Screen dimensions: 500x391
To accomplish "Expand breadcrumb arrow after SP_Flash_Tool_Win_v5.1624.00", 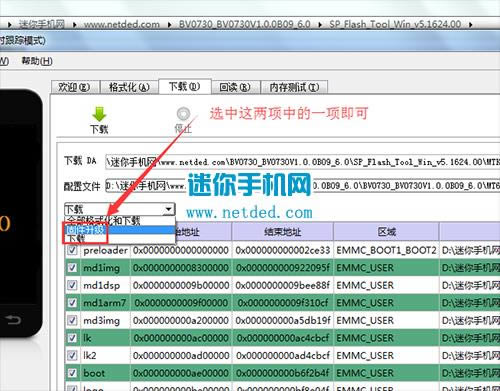I will (471, 25).
